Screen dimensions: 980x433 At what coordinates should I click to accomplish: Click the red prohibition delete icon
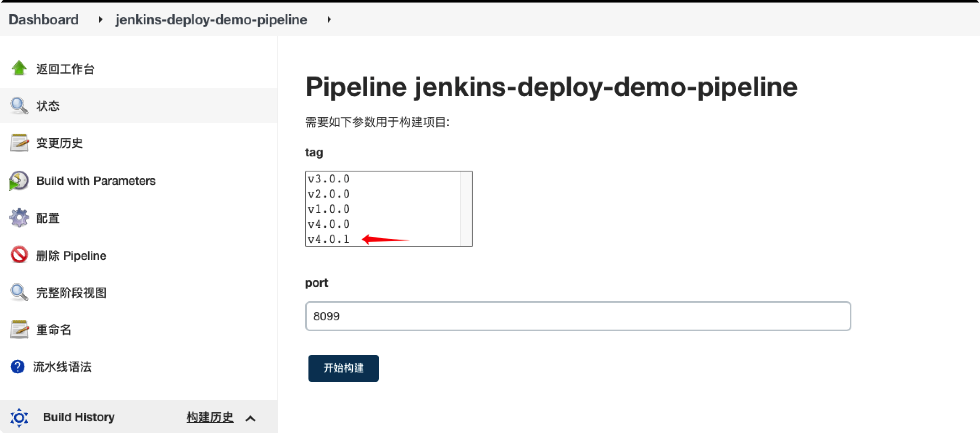[19, 255]
